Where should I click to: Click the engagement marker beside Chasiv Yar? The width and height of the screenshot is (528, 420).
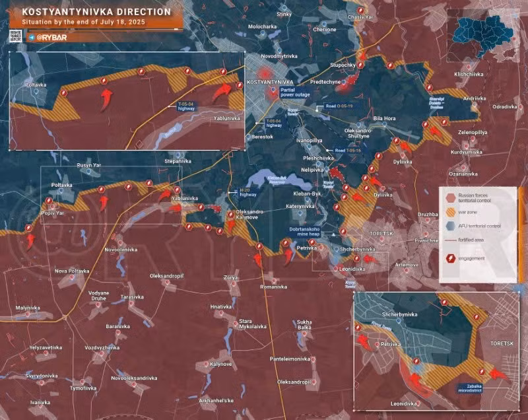tap(360, 11)
